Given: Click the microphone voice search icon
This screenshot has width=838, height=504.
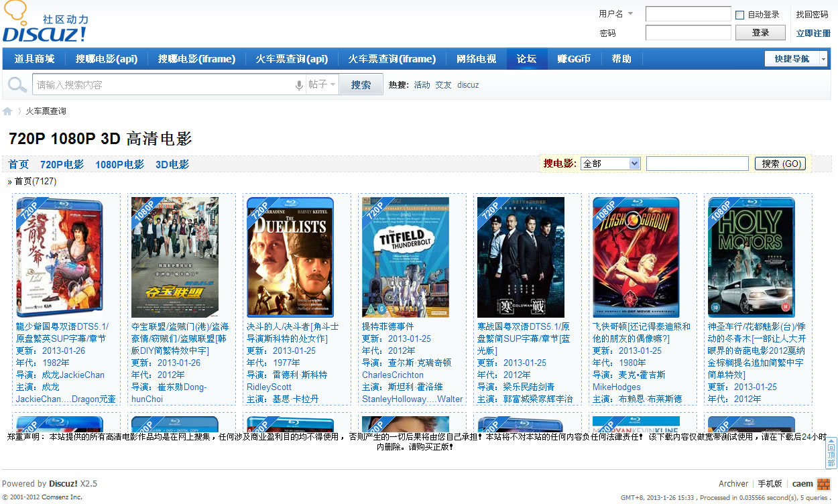Looking at the screenshot, I should (299, 85).
